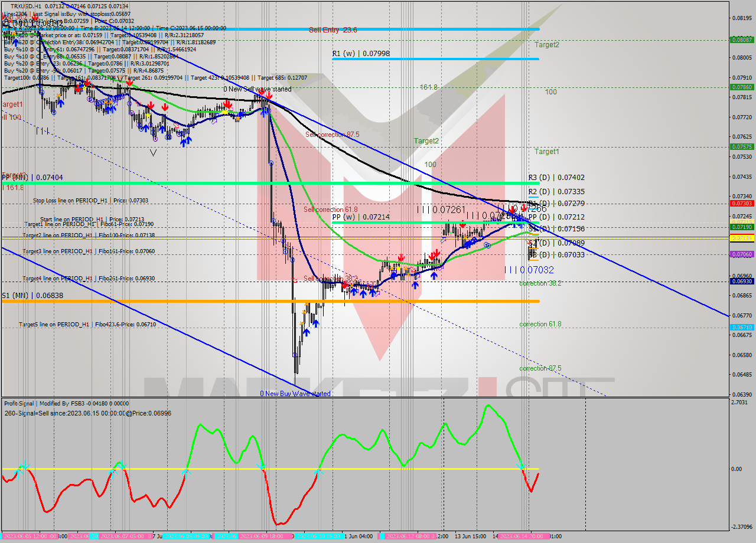This screenshot has height=543, width=756.
Task: Select the 'Sell correction 87.5' label
Action: (332, 135)
